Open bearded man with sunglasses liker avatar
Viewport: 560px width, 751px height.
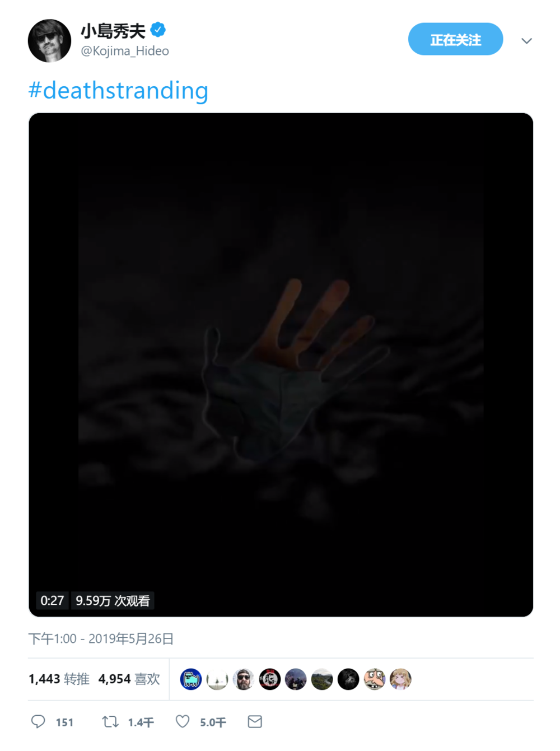tap(244, 679)
